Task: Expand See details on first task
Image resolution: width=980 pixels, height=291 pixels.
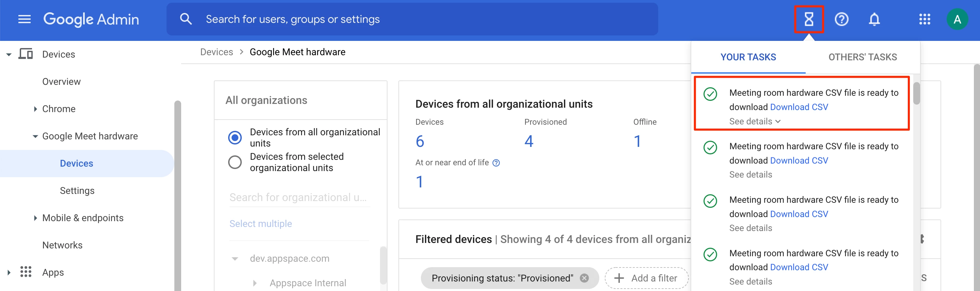Action: click(754, 122)
